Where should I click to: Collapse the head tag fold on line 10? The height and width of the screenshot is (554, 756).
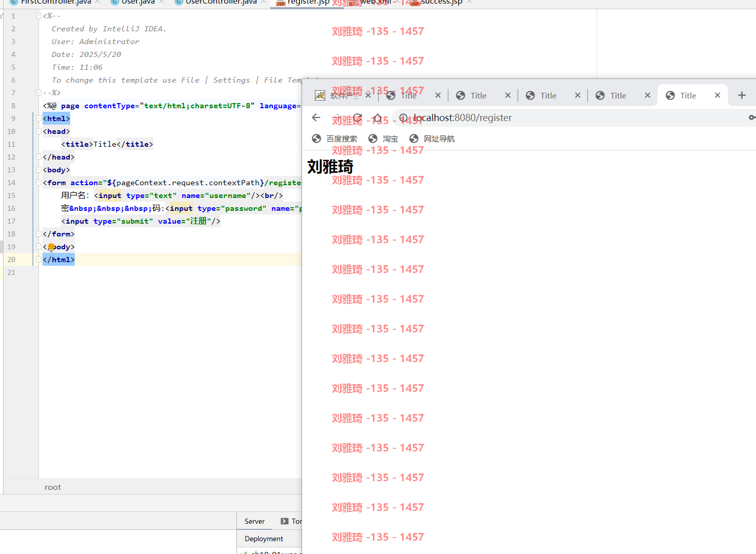(x=38, y=131)
